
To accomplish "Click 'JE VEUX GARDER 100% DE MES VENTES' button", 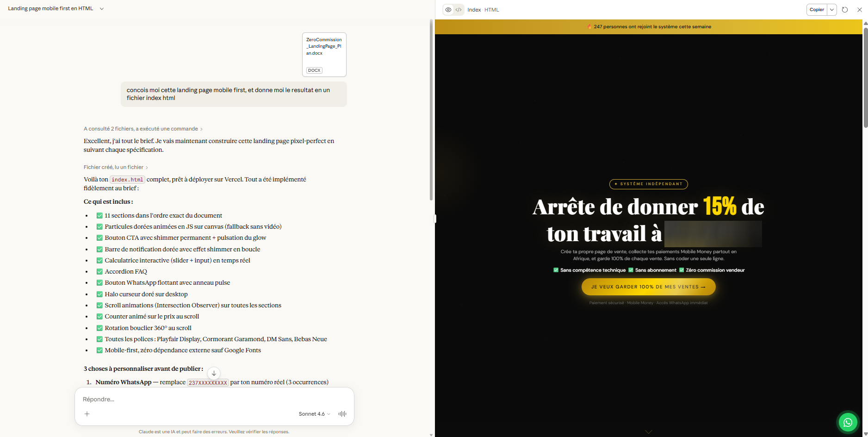I will 649,287.
